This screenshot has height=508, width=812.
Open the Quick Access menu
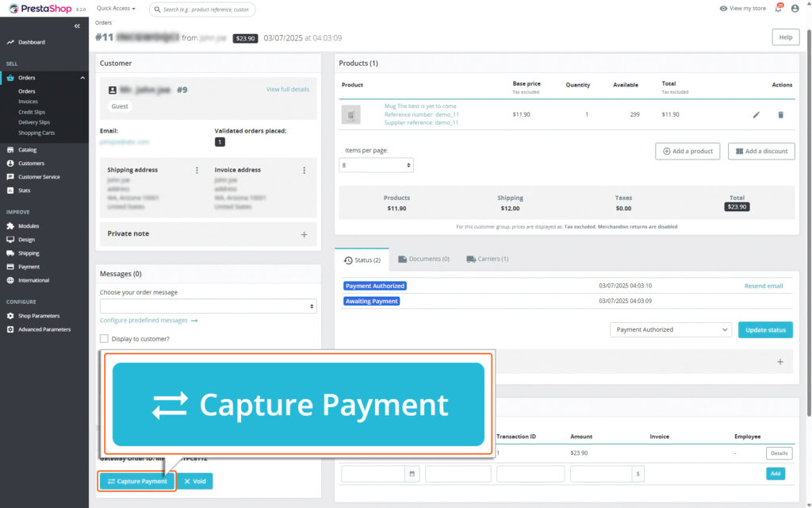116,8
